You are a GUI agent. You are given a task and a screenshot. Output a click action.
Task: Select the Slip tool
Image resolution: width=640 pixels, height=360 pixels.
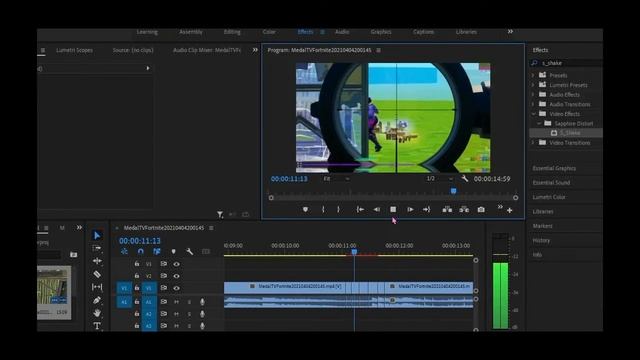[97, 287]
